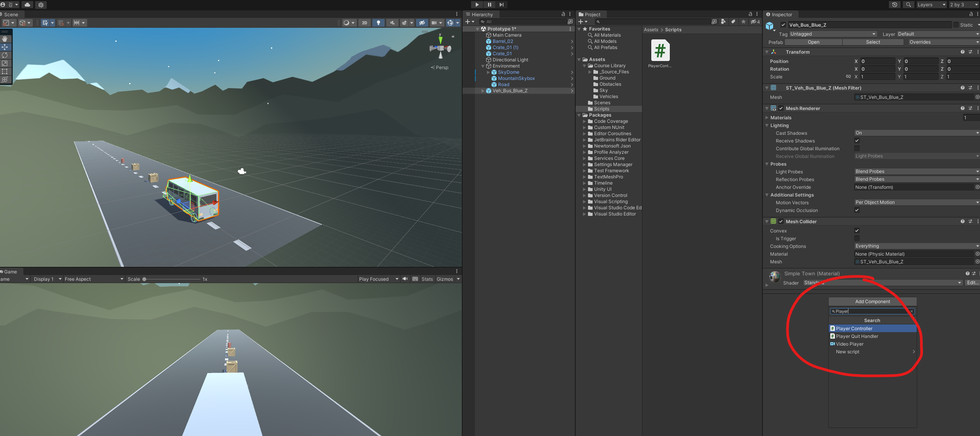Click the PlayerController script thumbnail
Viewport: 980px width, 436px height.
point(660,51)
